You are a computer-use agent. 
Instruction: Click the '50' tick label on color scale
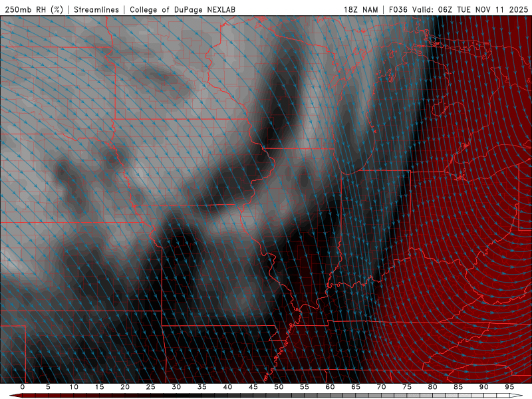point(279,387)
